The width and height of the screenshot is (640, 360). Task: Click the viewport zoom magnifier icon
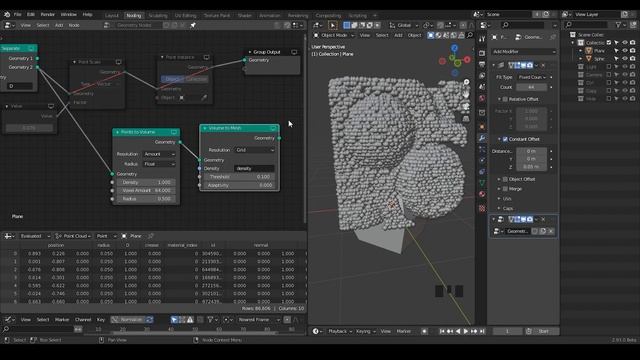click(466, 82)
